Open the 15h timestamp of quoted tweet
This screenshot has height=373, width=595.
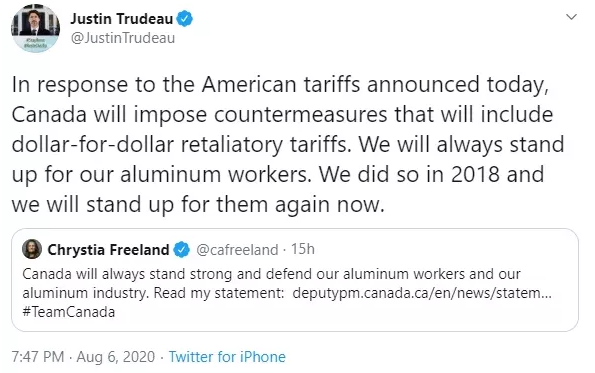pyautogui.click(x=303, y=249)
